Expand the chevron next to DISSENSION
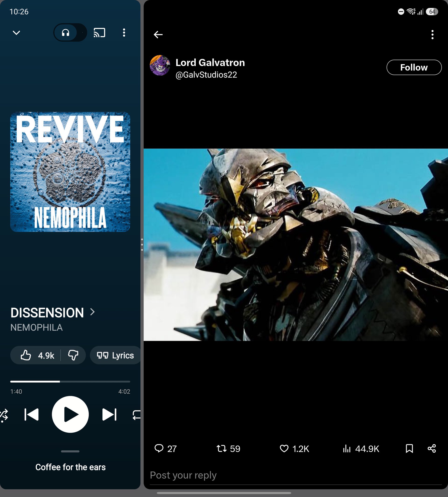 tap(93, 312)
